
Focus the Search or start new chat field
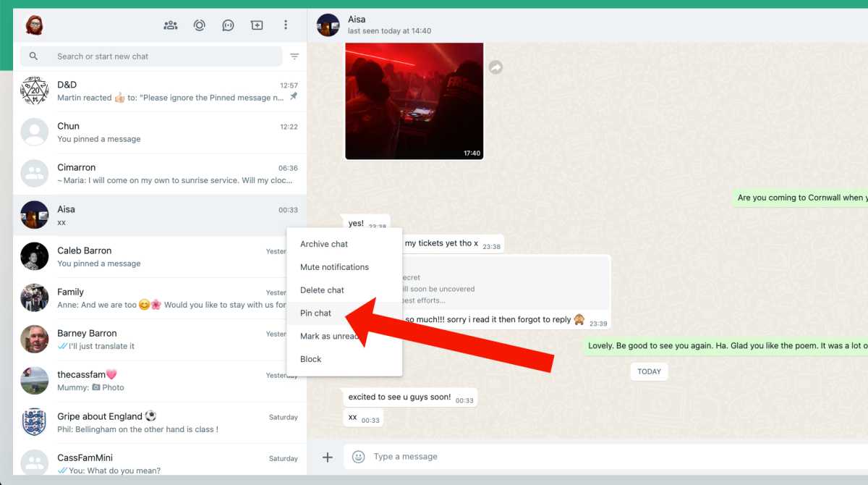click(151, 56)
